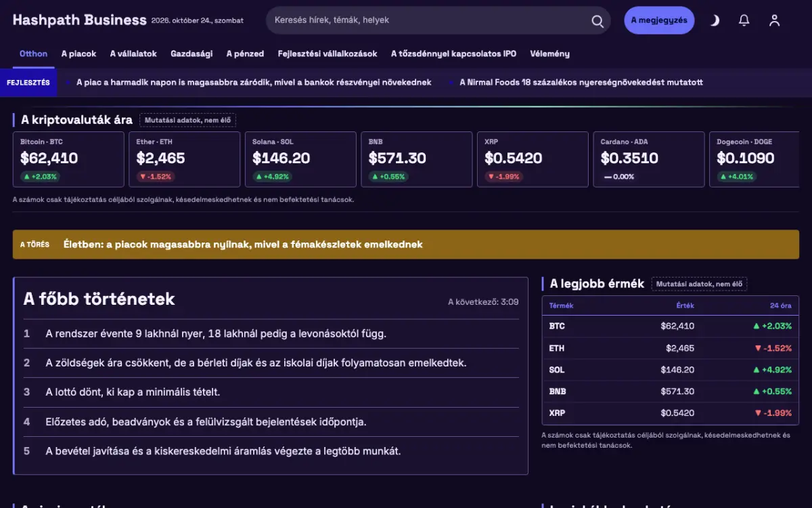Open the 'A pénzed' tab
The width and height of the screenshot is (812, 508).
click(245, 54)
